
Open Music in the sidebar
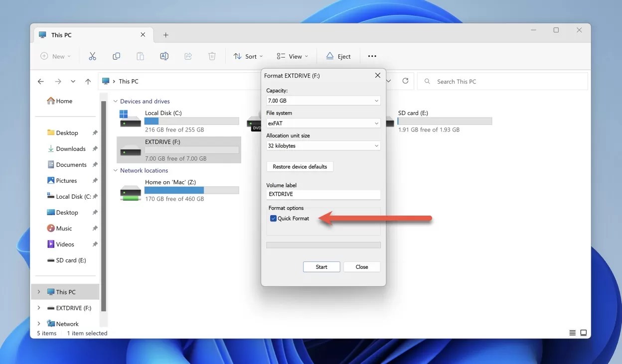point(60,228)
